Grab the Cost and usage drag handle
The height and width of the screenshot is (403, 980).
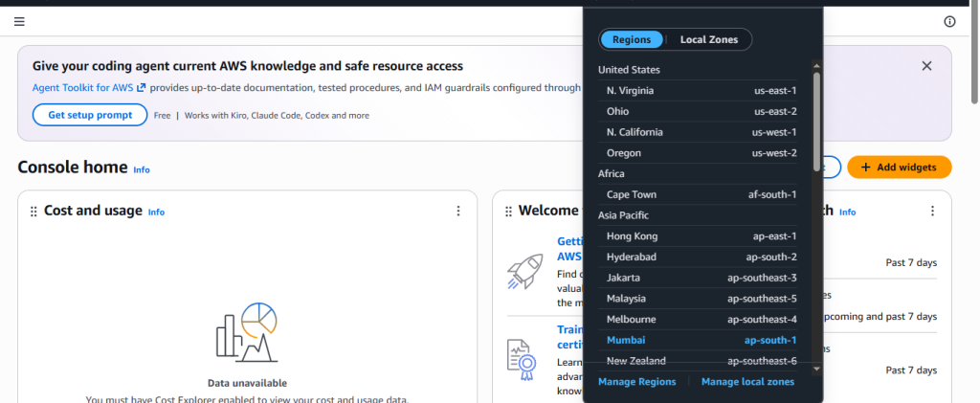click(33, 212)
